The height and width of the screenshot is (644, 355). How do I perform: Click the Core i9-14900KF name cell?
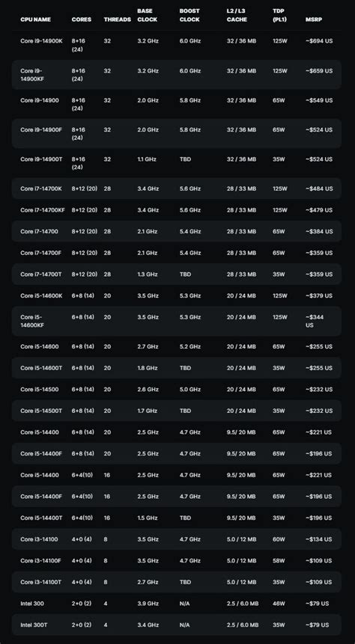(x=31, y=75)
